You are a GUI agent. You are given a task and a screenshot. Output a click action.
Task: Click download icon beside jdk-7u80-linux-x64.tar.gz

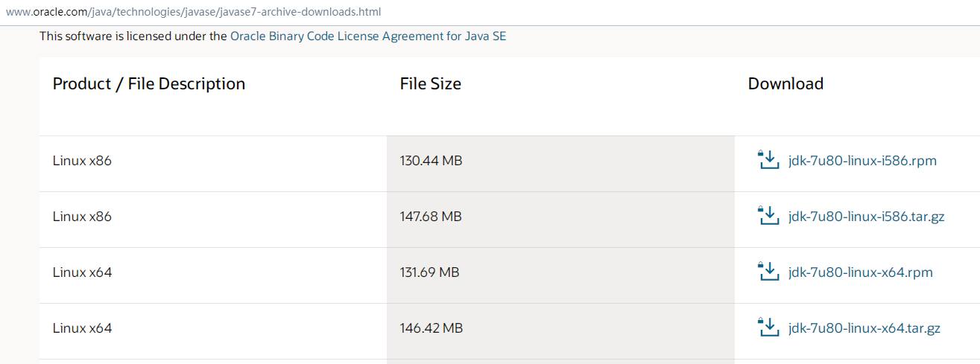tap(768, 327)
